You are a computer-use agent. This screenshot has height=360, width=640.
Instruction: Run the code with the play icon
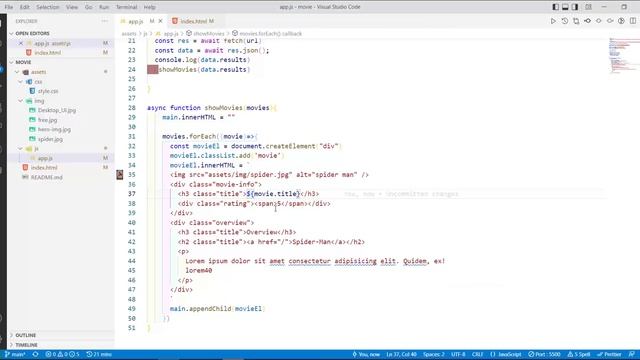click(x=553, y=21)
